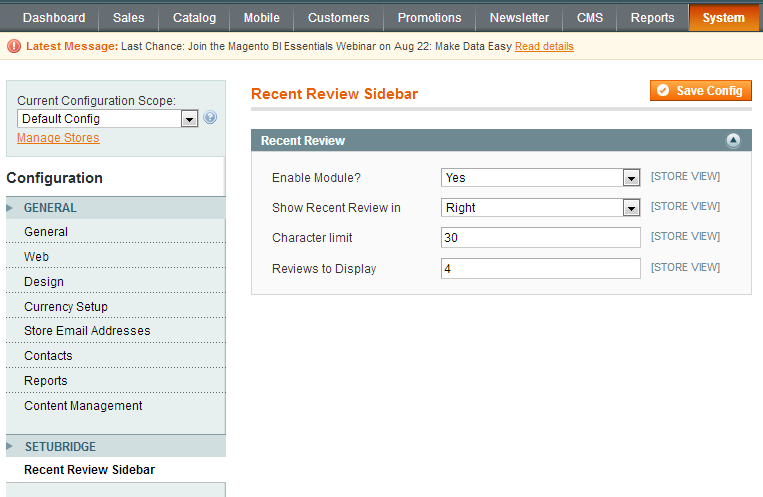Open Store Email Addresses settings
This screenshot has width=763, height=497.
point(87,331)
